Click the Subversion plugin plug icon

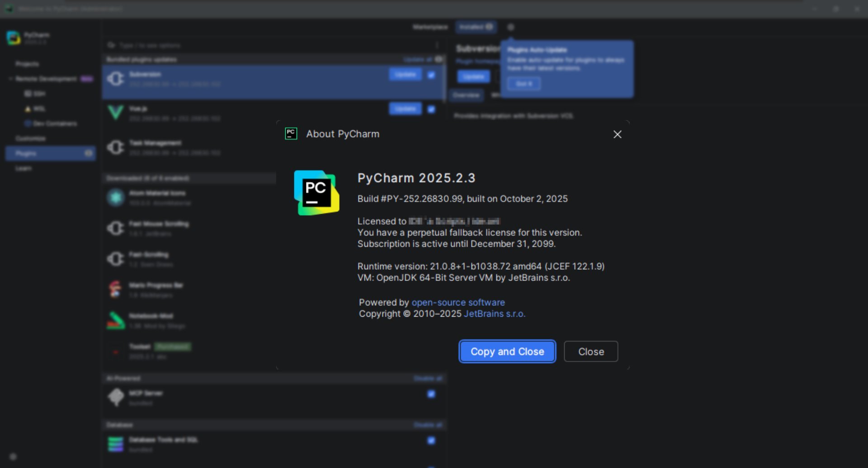click(116, 79)
